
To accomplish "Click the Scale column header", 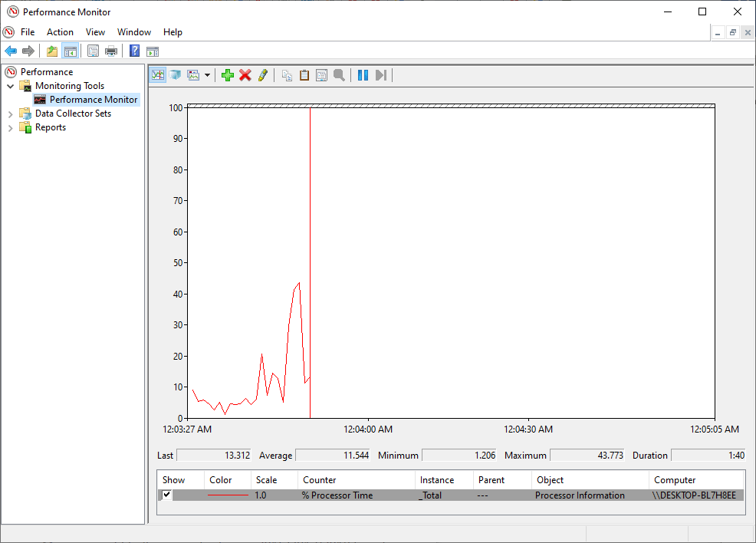I will point(274,480).
